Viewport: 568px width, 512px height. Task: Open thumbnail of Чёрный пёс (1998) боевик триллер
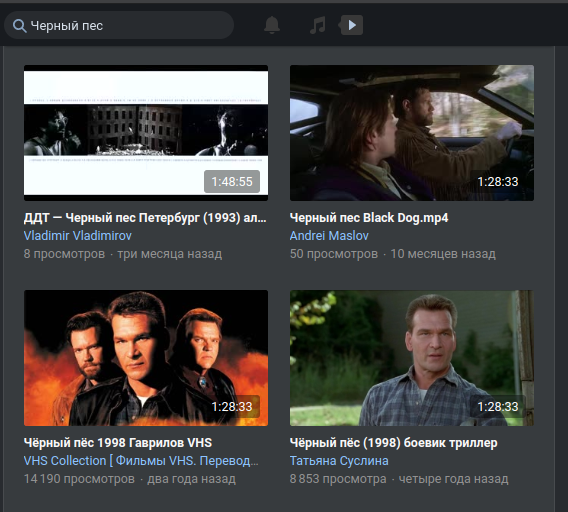[x=412, y=358]
